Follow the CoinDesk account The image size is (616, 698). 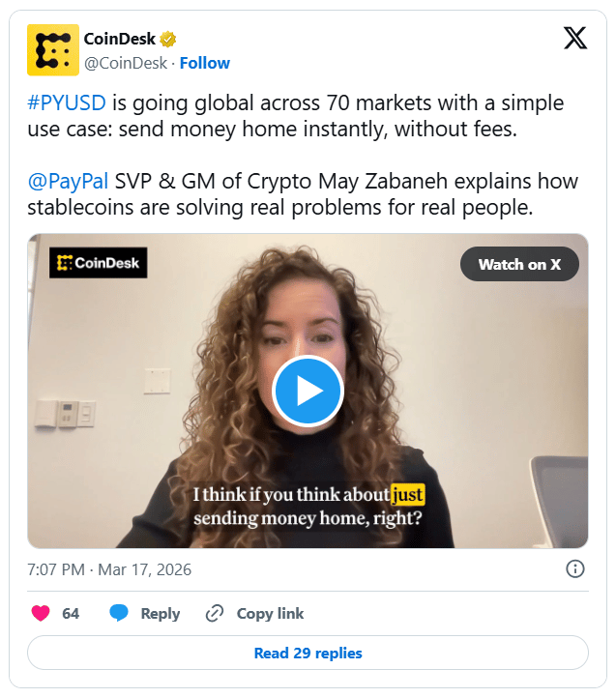tap(204, 63)
